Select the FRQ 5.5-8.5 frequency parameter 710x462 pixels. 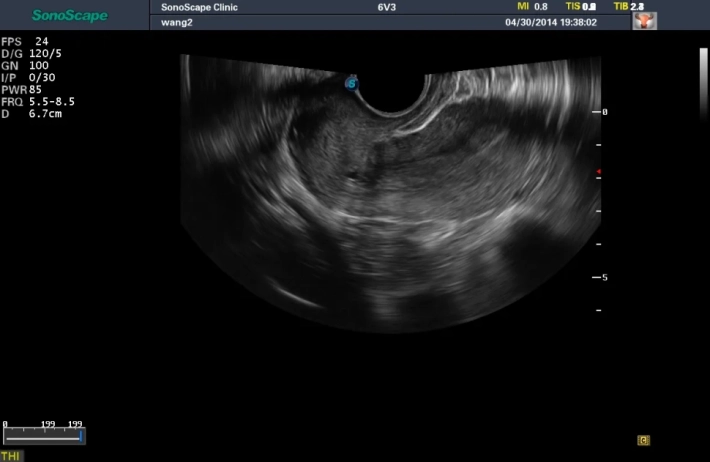(x=38, y=101)
